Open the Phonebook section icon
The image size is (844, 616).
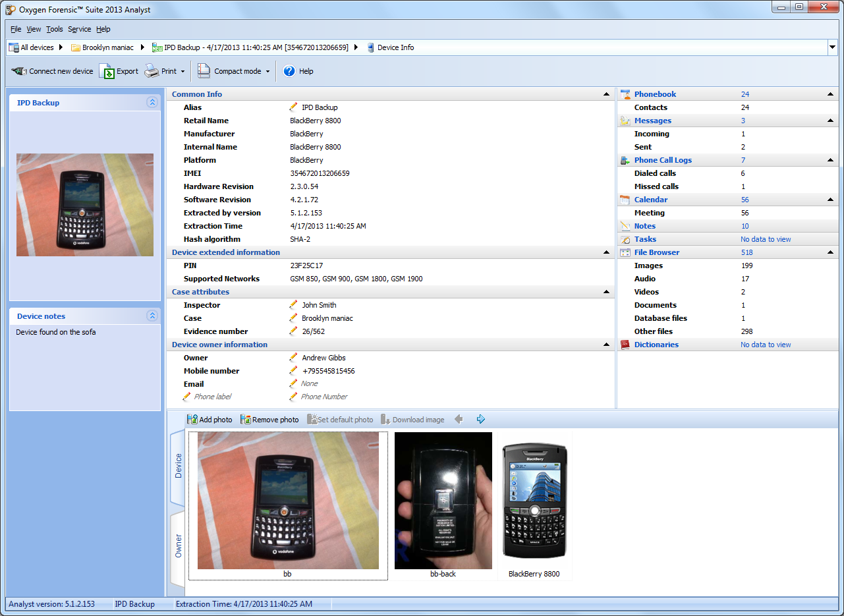click(x=625, y=94)
